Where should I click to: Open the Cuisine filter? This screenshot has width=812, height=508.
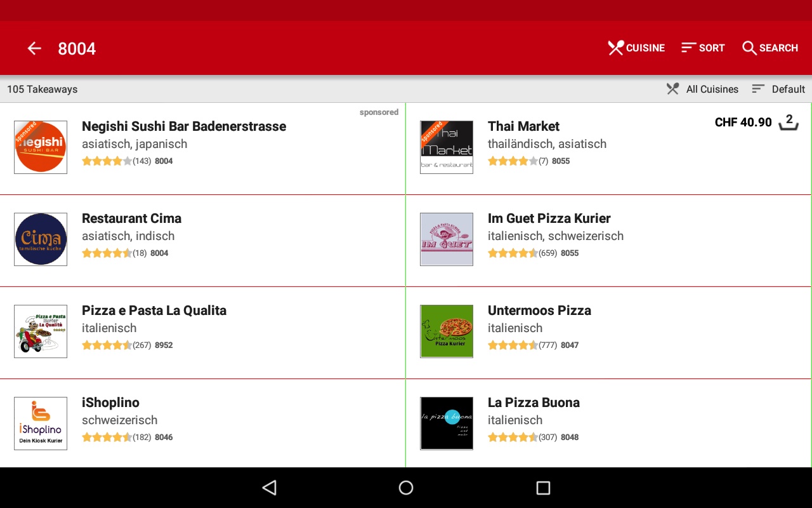click(x=636, y=48)
